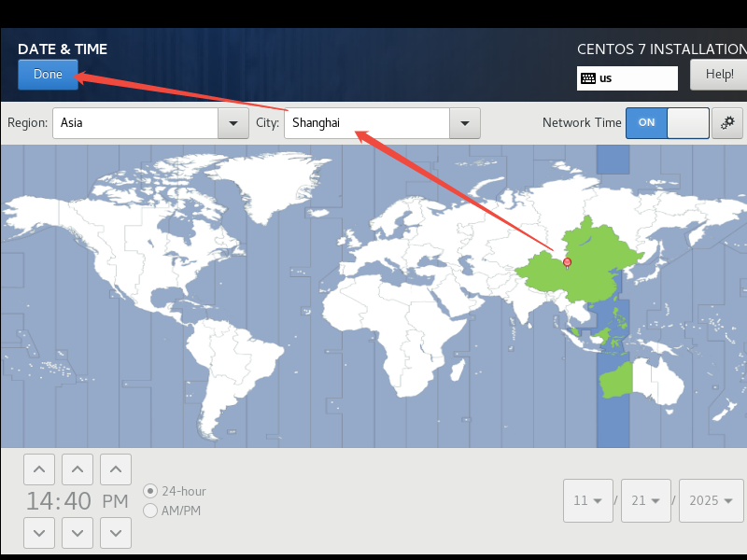Click the Help! button
The width and height of the screenshot is (747, 560).
click(719, 75)
